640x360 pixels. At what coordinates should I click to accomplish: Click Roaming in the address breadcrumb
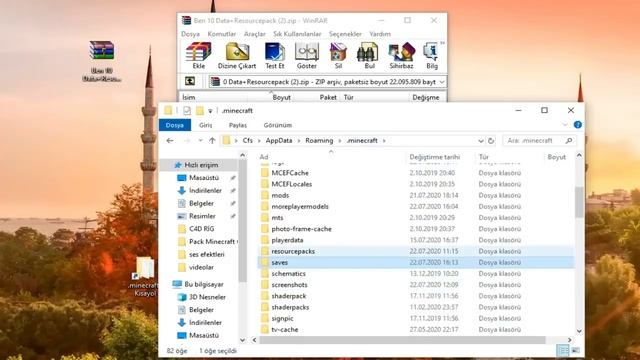tap(319, 140)
